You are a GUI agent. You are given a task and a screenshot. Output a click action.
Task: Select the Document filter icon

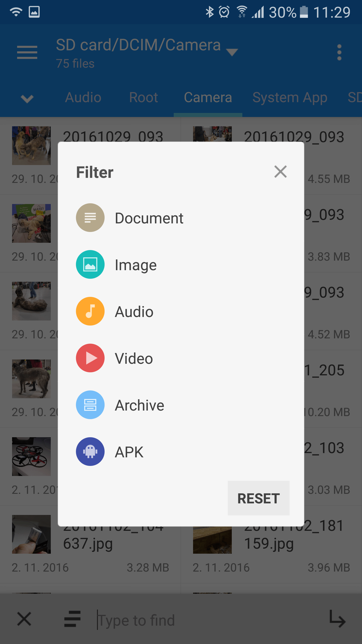(90, 218)
